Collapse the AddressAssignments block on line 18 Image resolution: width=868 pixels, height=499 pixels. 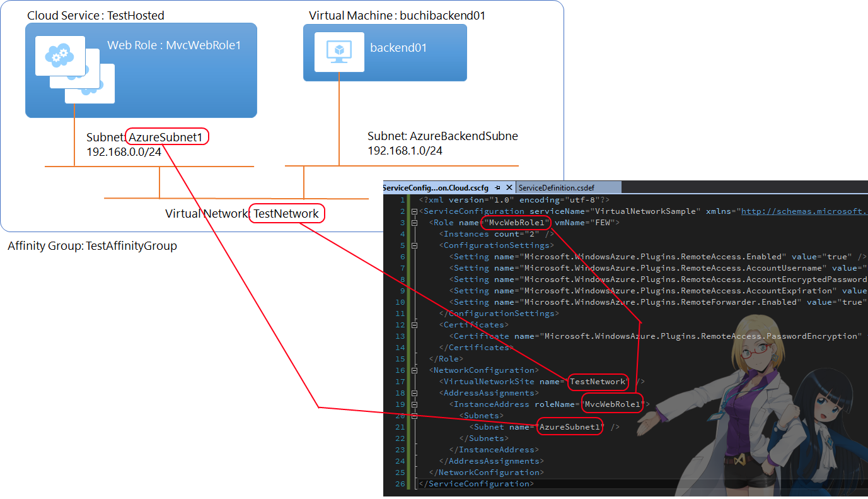pyautogui.click(x=414, y=393)
